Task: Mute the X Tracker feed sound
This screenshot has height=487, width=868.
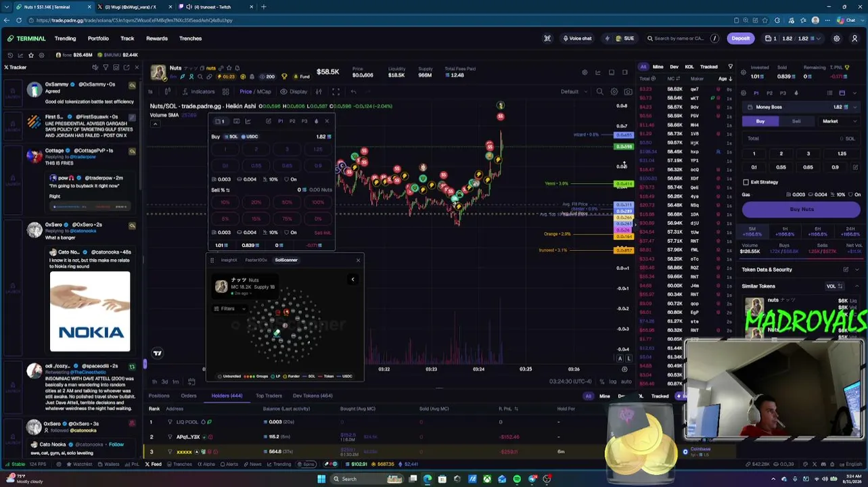Action: point(95,68)
